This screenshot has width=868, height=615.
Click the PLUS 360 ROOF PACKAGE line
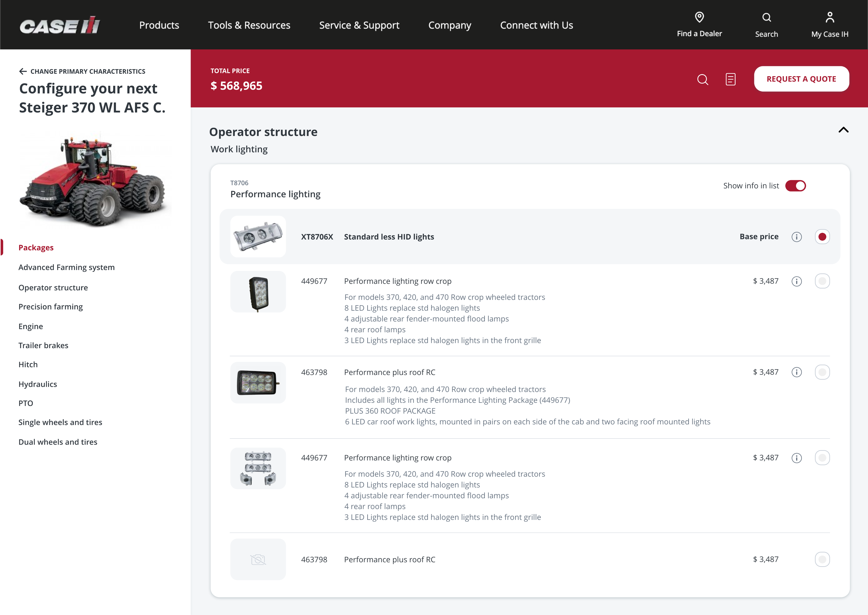click(390, 411)
